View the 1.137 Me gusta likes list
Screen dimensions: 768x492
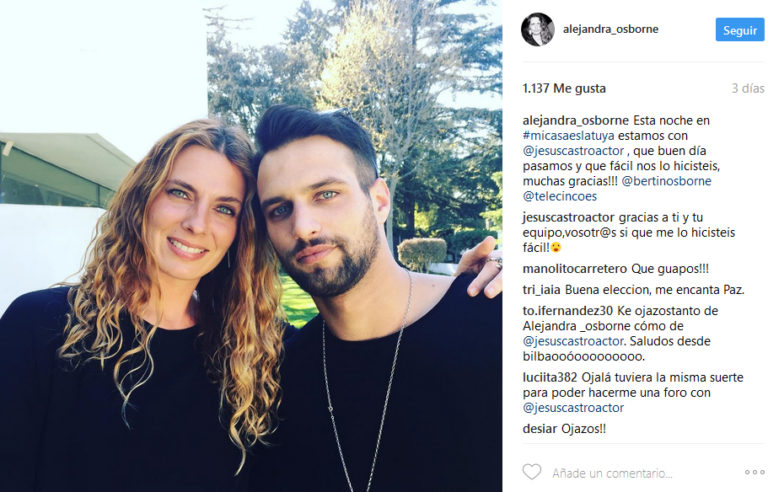(564, 89)
